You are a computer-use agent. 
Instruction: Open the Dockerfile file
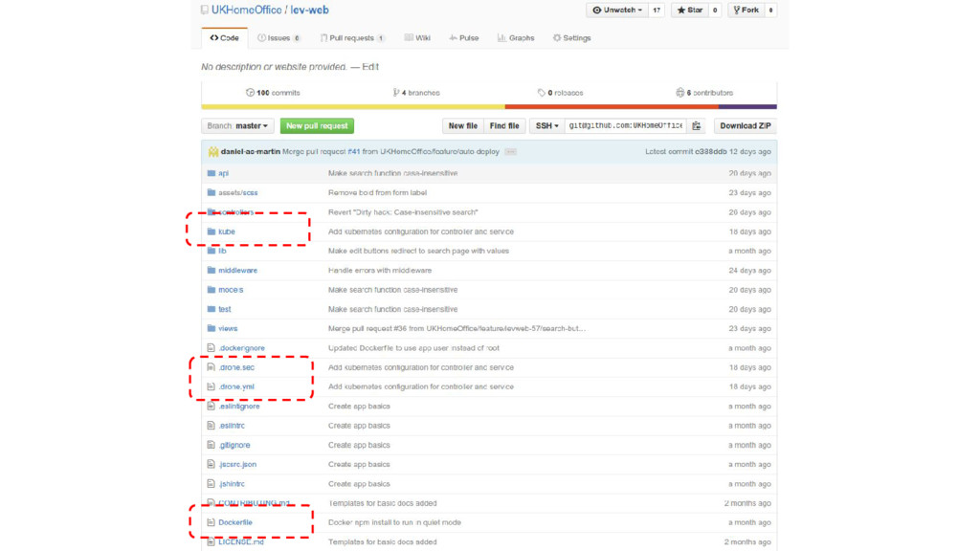coord(235,522)
